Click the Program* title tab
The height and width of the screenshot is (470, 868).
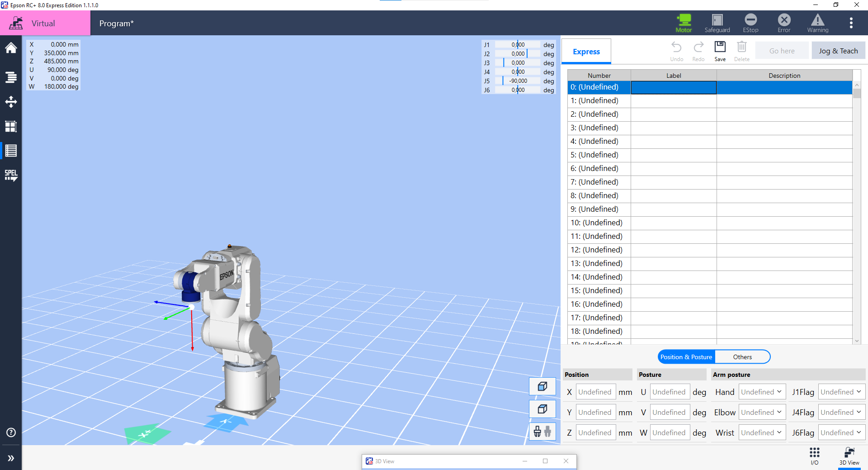[x=117, y=24]
